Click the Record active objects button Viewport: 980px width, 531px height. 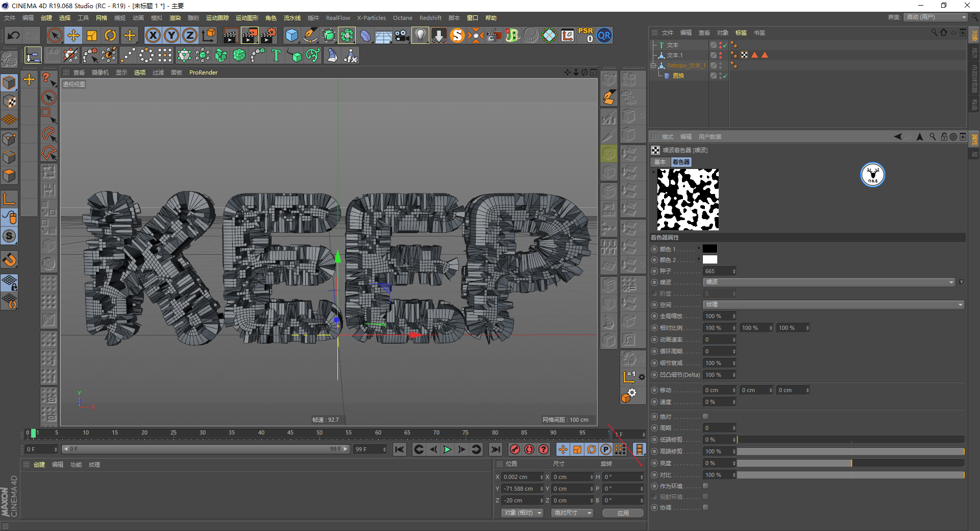515,449
